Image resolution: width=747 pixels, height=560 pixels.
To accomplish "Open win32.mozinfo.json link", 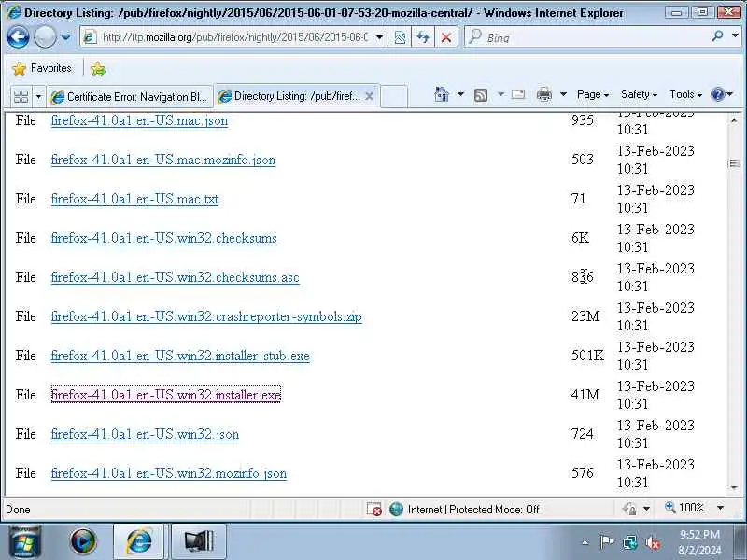I will pyautogui.click(x=169, y=473).
